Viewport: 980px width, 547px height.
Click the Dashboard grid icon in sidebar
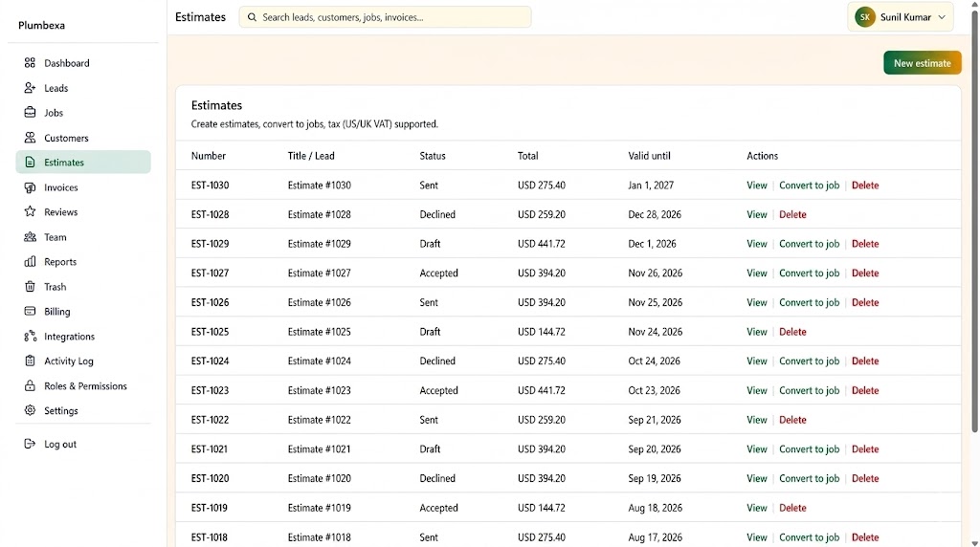click(30, 63)
